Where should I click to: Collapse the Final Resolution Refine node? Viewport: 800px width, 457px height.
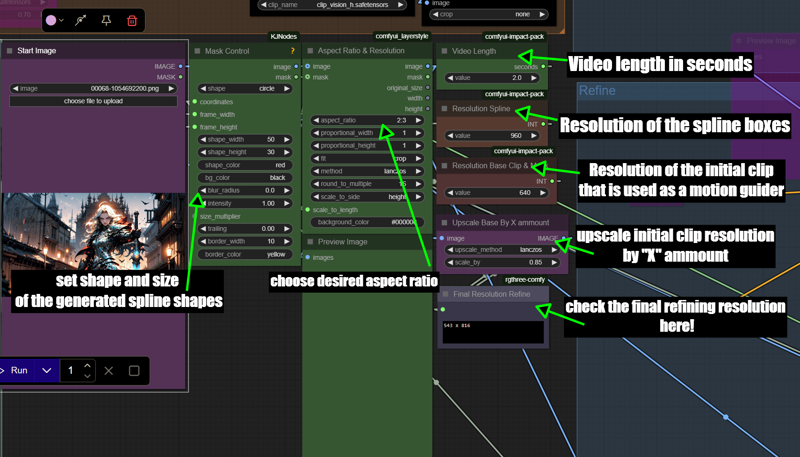pyautogui.click(x=445, y=294)
